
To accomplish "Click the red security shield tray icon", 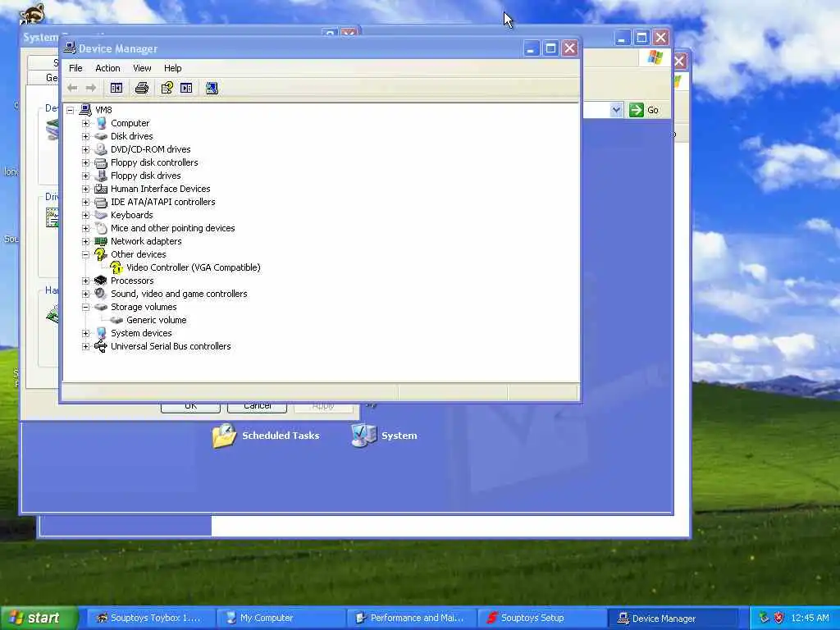I will click(x=779, y=618).
